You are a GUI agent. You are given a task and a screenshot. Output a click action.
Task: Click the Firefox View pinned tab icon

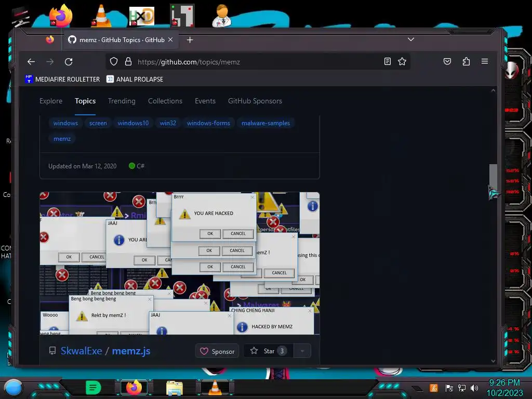coord(50,39)
